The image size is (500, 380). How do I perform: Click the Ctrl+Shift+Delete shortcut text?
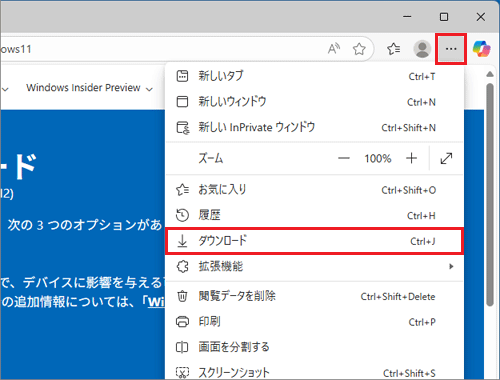coord(398,296)
